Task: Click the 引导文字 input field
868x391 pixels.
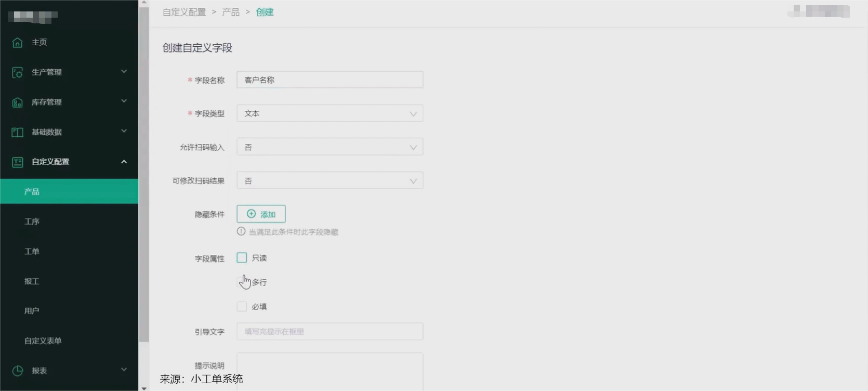Action: click(x=330, y=332)
